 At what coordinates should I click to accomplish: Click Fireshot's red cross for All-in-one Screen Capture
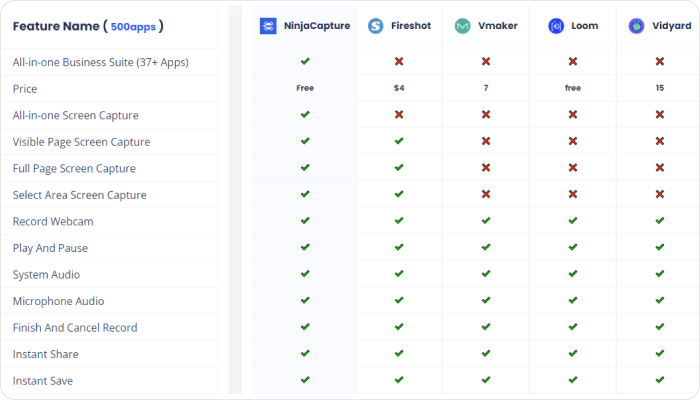[x=399, y=115]
